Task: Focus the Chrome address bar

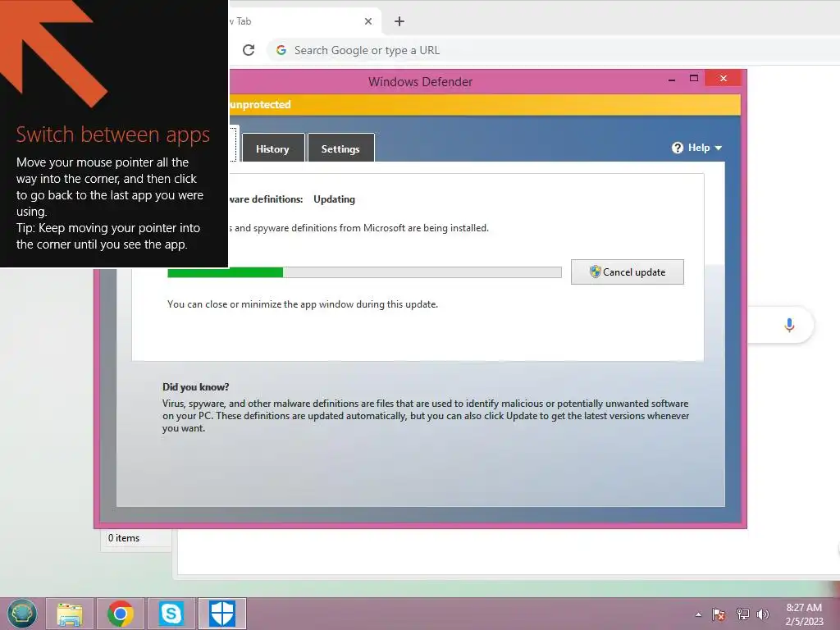Action: [553, 50]
